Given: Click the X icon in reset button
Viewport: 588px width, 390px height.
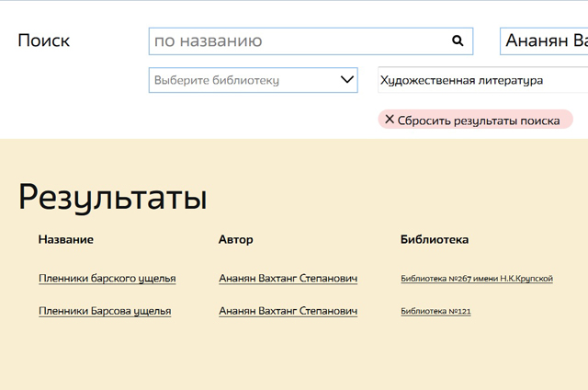Looking at the screenshot, I should [390, 120].
